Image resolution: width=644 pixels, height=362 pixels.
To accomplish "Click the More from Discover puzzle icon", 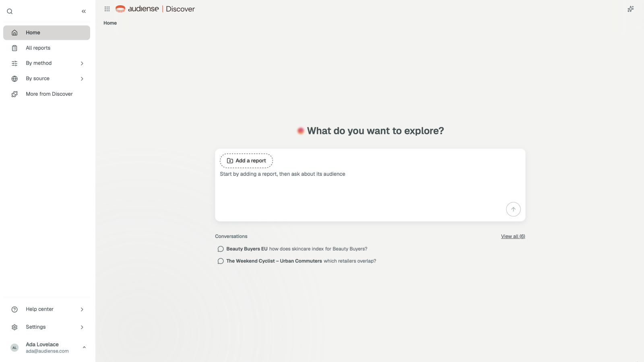I will 14,94.
